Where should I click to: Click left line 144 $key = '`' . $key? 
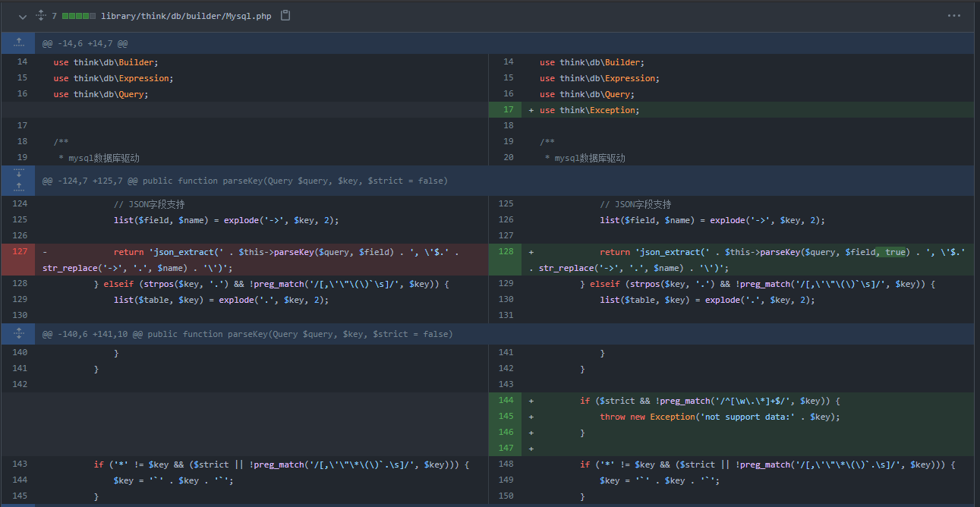(173, 480)
